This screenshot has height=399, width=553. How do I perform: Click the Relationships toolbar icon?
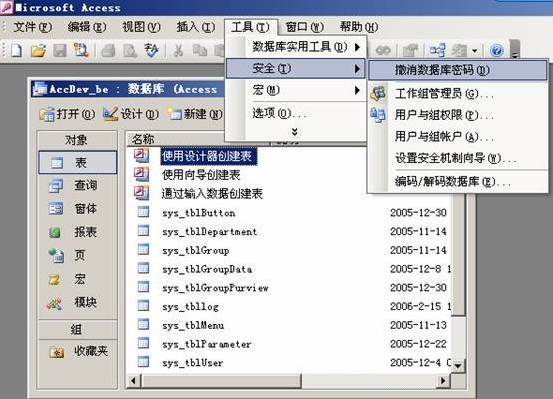(438, 50)
